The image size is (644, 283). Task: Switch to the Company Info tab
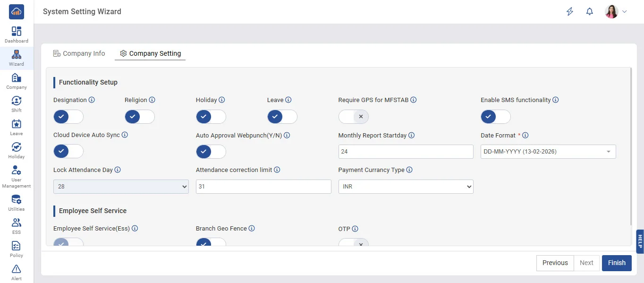(x=79, y=53)
